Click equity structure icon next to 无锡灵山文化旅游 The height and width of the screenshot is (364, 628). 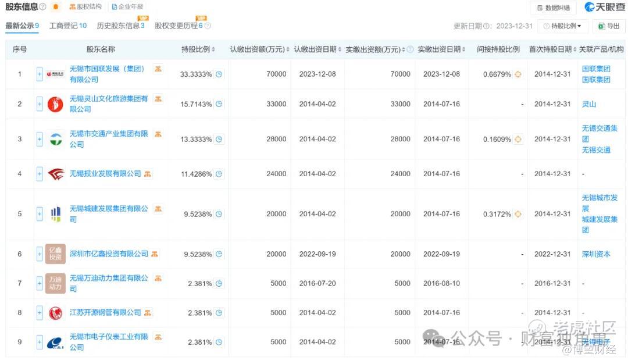(158, 98)
